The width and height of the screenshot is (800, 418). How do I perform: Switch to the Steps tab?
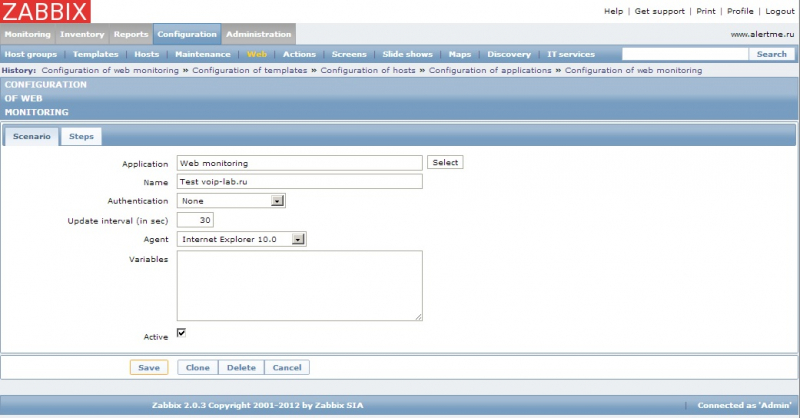(x=81, y=136)
